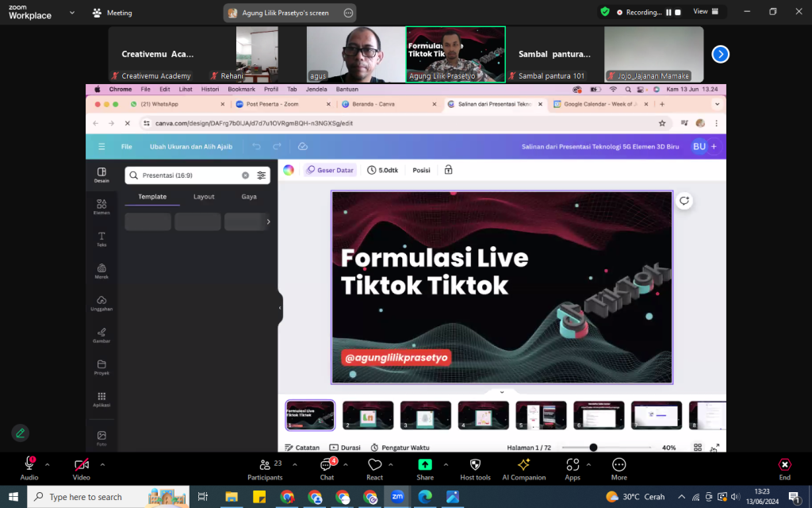
Task: Click the refresh comment icon beside slide
Action: pyautogui.click(x=684, y=201)
